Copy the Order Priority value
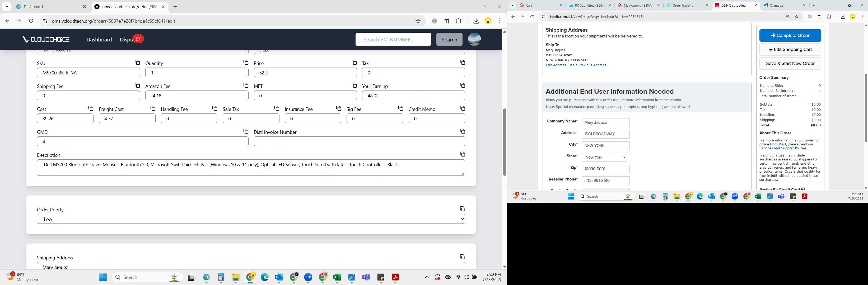The height and width of the screenshot is (285, 868). pyautogui.click(x=462, y=209)
